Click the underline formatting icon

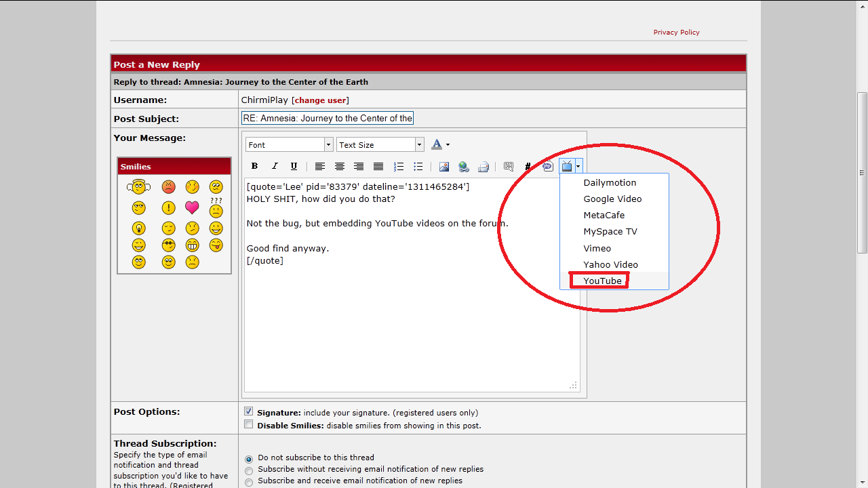coord(294,166)
